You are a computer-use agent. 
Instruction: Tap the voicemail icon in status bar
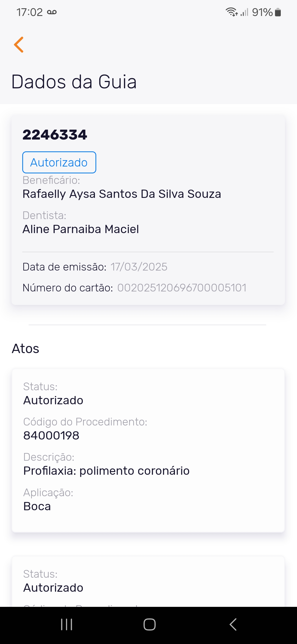pos(52,12)
